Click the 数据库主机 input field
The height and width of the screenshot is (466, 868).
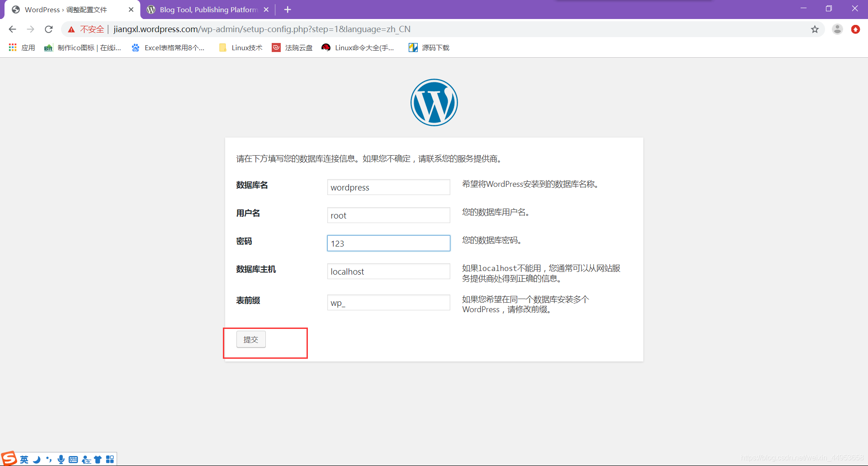tap(388, 271)
